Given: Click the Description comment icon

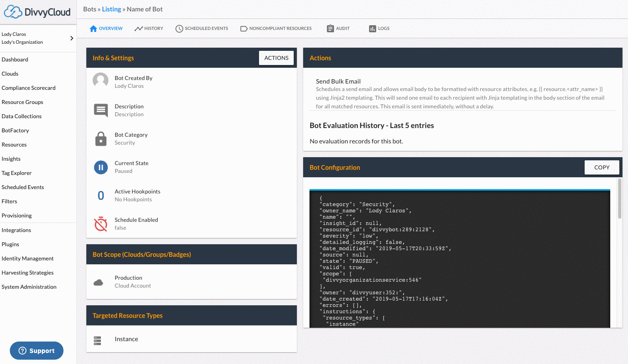Looking at the screenshot, I should 101,110.
